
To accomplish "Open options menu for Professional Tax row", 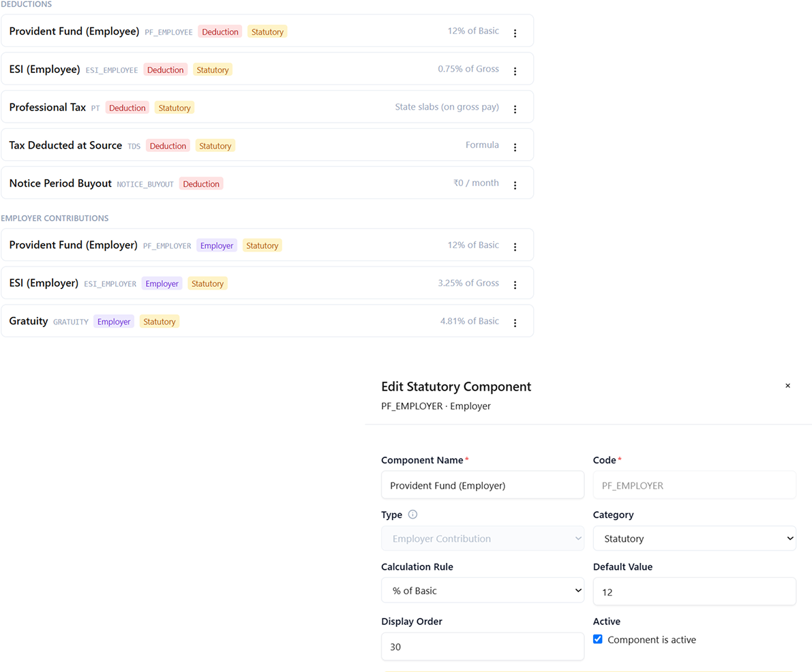I will 515,109.
